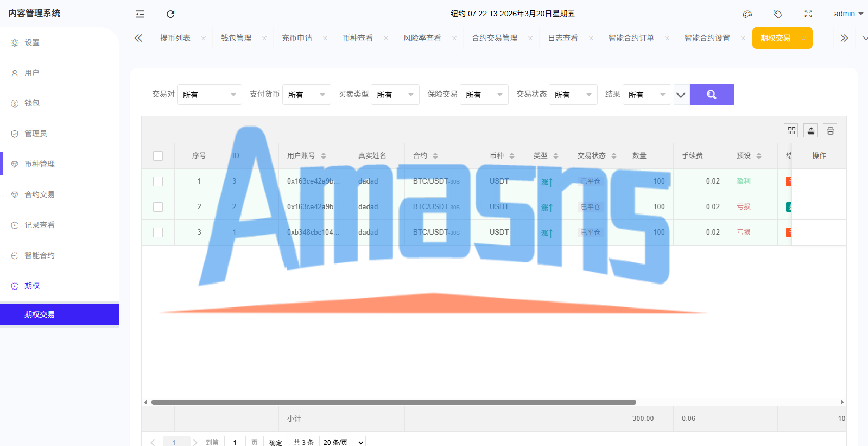The height and width of the screenshot is (446, 868).
Task: Open 智能合约 in the sidebar
Action: [x=60, y=255]
